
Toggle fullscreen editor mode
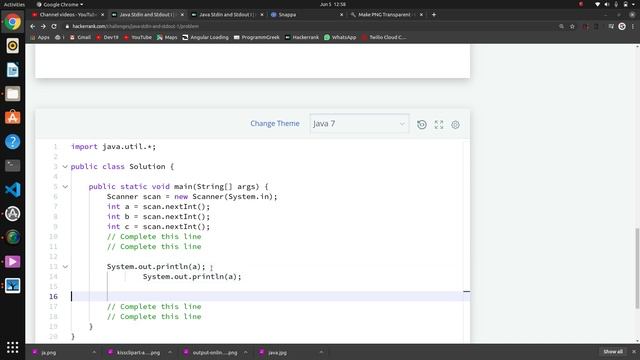(439, 124)
